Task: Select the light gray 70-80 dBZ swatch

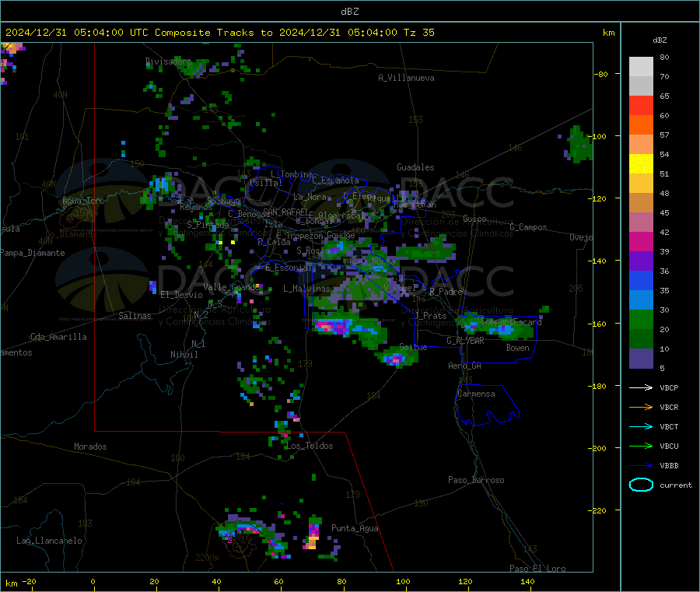Action: point(641,67)
